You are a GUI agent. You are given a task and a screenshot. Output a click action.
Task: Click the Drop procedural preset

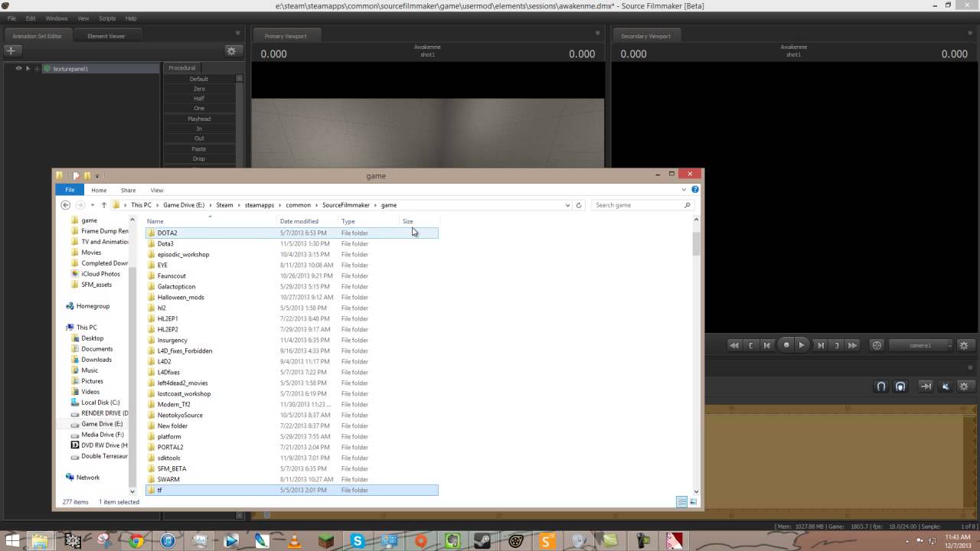click(x=199, y=158)
